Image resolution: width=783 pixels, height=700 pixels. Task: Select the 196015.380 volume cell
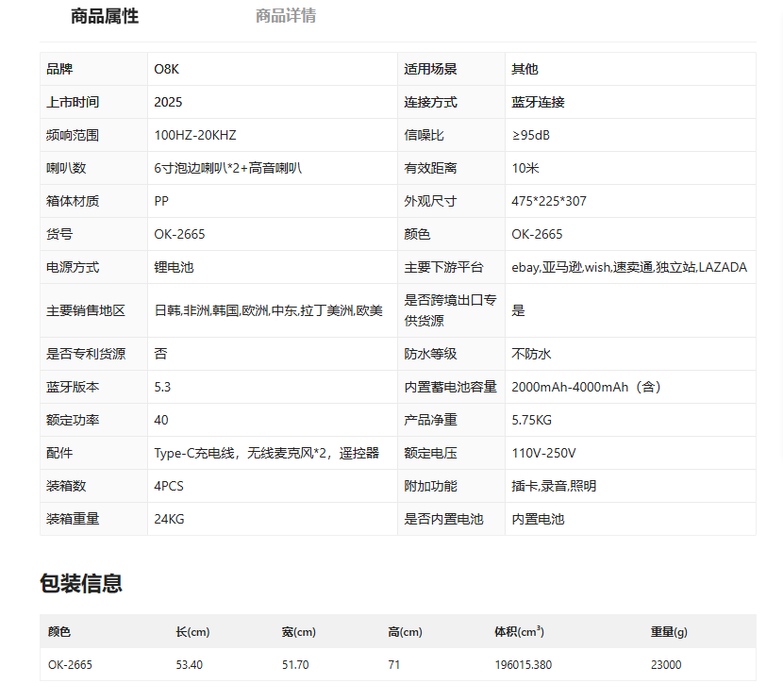coord(523,664)
